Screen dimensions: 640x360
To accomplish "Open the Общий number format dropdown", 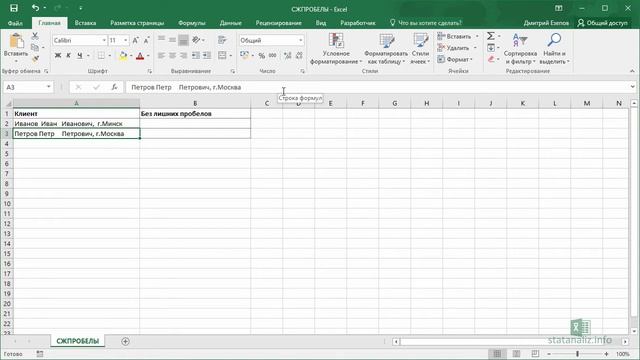I will tap(300, 40).
